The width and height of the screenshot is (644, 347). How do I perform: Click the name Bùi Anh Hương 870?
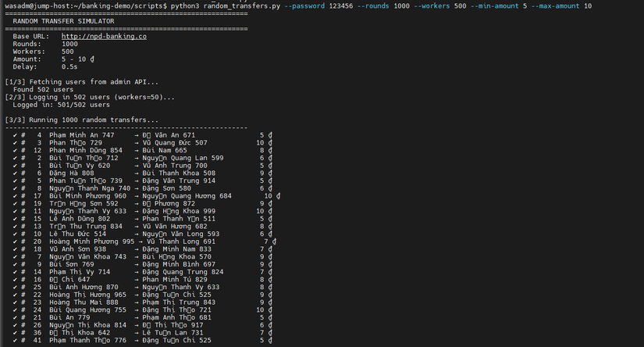[84, 287]
